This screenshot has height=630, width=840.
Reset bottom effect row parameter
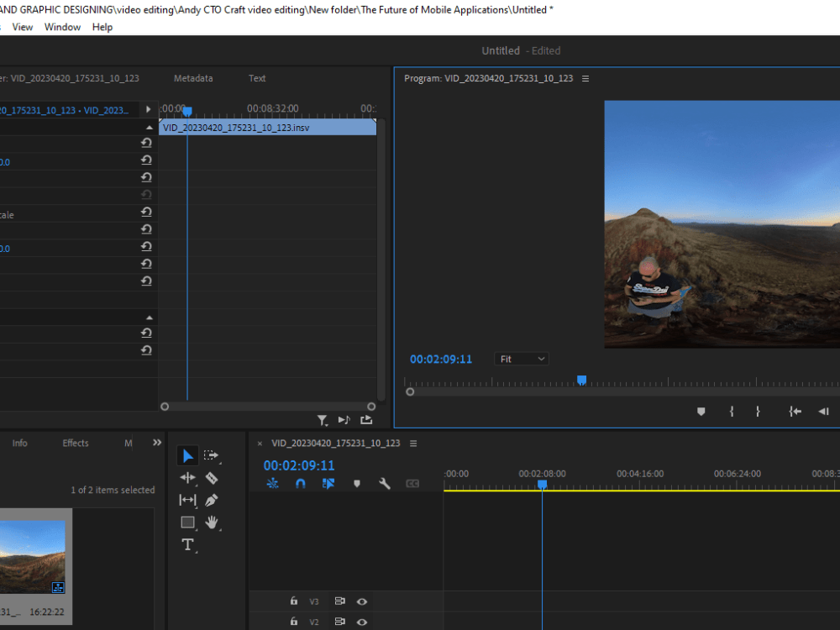click(x=146, y=350)
